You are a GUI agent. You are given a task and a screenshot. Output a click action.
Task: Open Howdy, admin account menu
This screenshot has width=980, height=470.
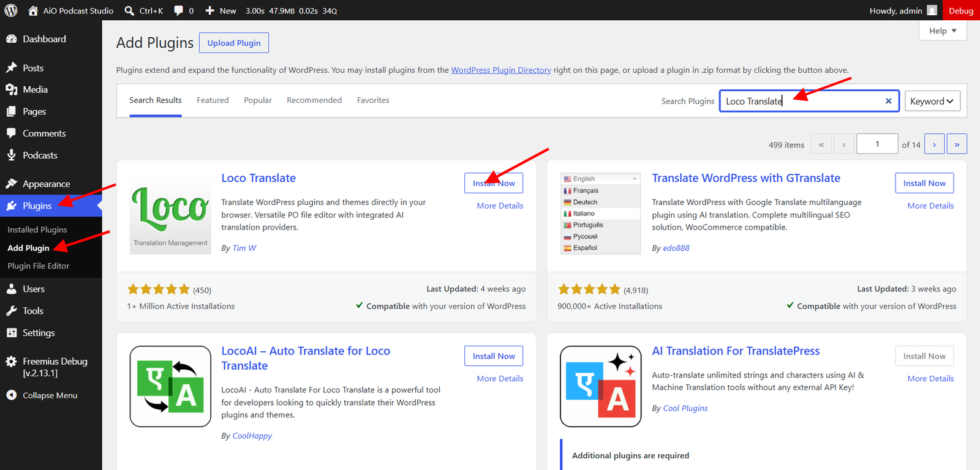[903, 10]
